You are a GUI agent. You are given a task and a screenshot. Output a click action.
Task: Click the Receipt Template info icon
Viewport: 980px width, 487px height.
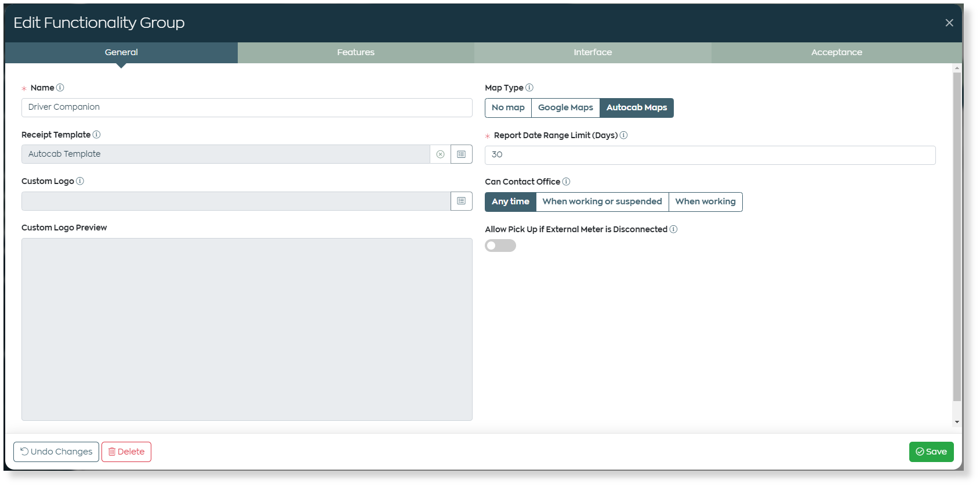pos(96,135)
